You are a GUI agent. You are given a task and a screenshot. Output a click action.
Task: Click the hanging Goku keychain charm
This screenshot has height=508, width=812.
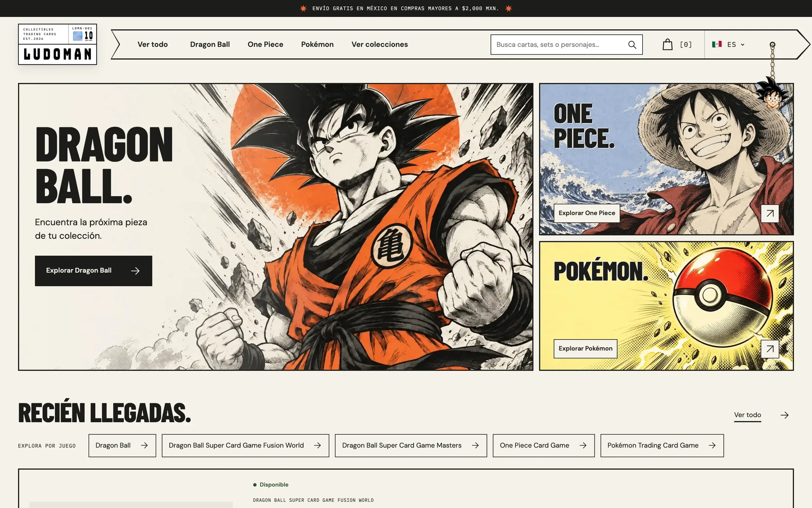tap(772, 92)
